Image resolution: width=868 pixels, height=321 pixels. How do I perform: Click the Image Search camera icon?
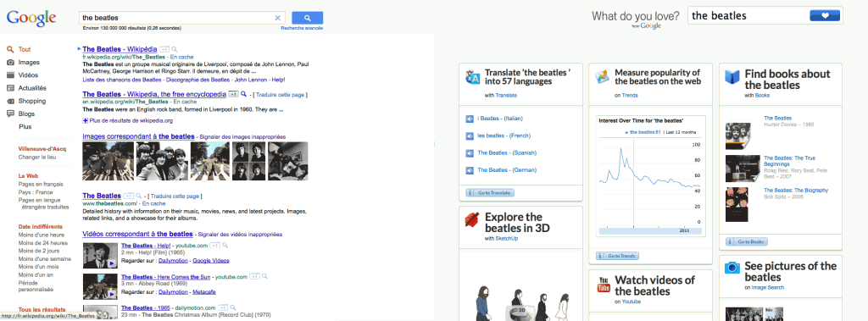pyautogui.click(x=732, y=268)
